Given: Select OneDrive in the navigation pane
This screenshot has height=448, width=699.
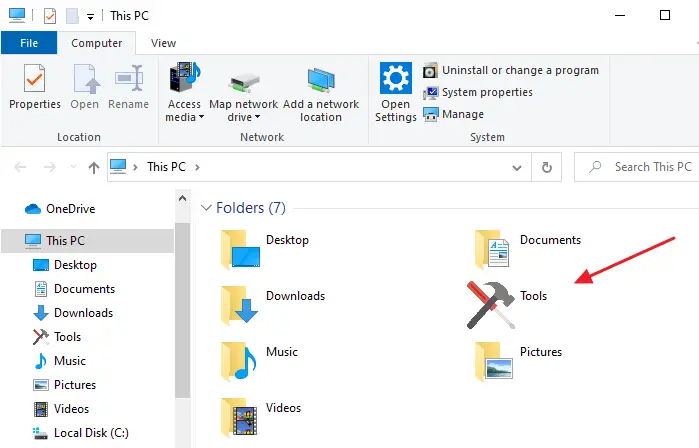Looking at the screenshot, I should click(x=60, y=209).
